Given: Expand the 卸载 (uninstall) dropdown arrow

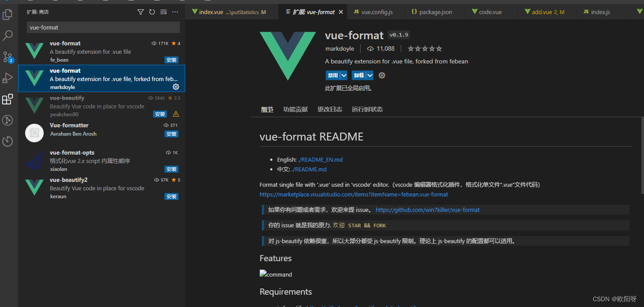Looking at the screenshot, I should pyautogui.click(x=370, y=75).
